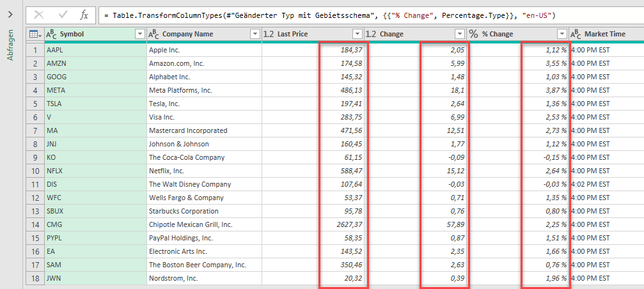Click the AMZN symbol cell
Screen dimensions: 644x289
96,64
